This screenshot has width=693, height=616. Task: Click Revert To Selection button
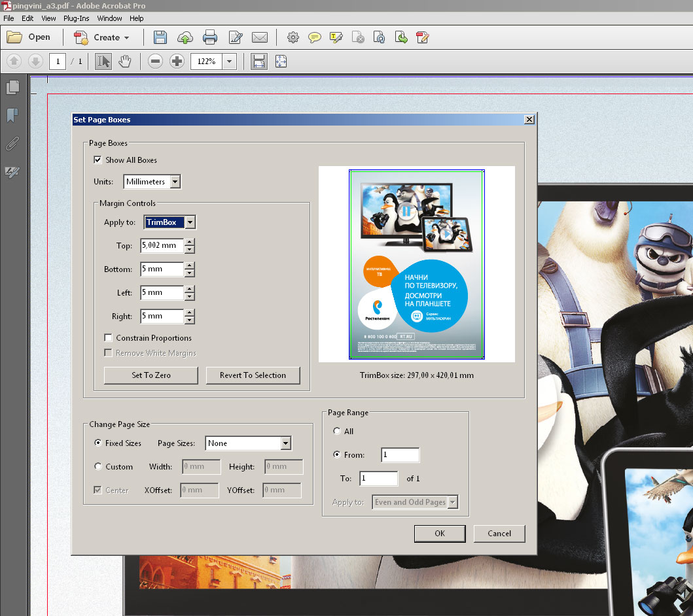pos(253,375)
